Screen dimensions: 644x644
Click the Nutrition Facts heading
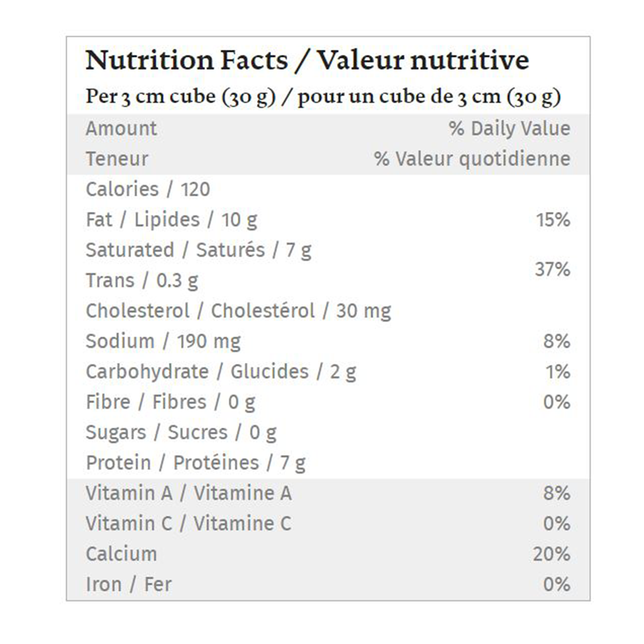coord(307,60)
